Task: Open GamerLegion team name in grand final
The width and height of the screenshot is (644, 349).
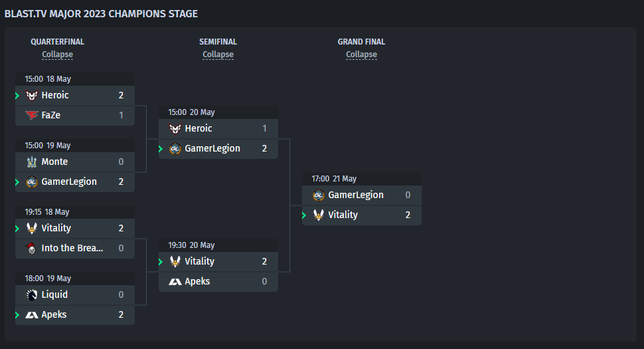Action: pos(356,195)
